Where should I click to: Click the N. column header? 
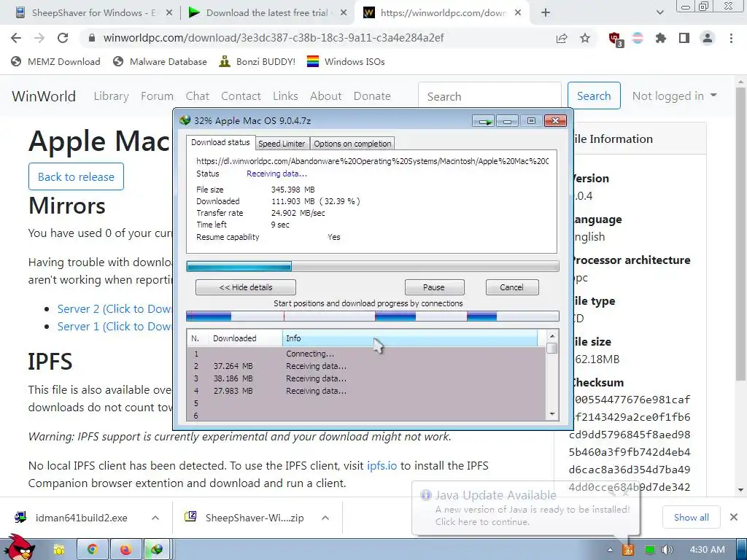198,338
